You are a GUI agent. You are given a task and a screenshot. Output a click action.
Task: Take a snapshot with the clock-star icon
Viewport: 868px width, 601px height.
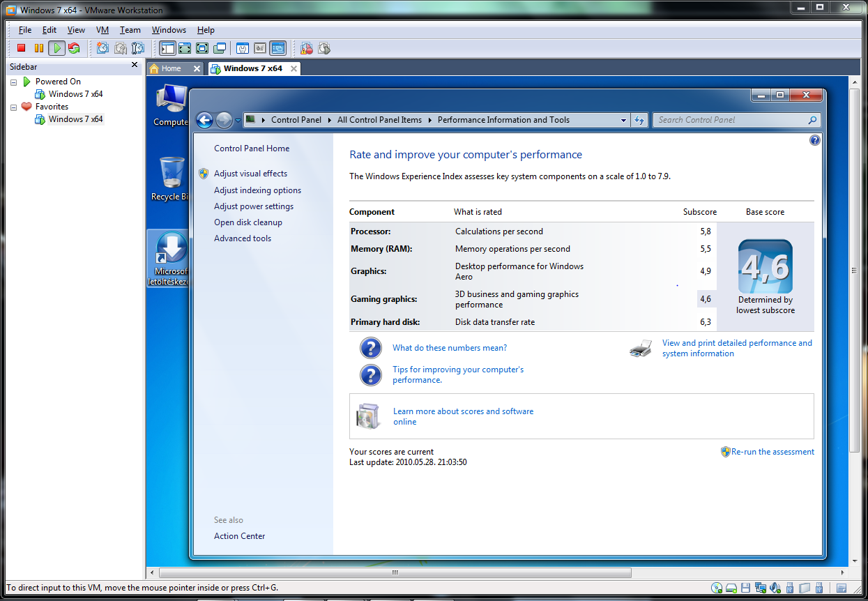[103, 48]
